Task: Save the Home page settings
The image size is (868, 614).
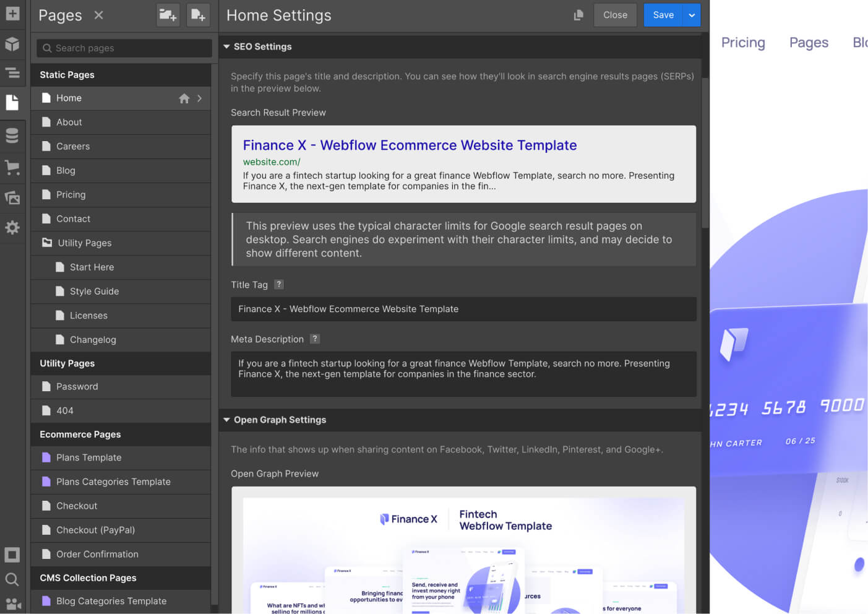Action: tap(663, 15)
